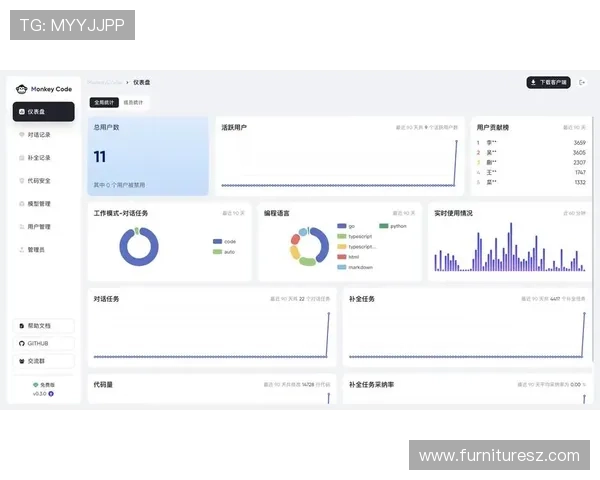The width and height of the screenshot is (600, 480).
Task: Click the 补全任务采纳率 card title
Action: click(372, 385)
